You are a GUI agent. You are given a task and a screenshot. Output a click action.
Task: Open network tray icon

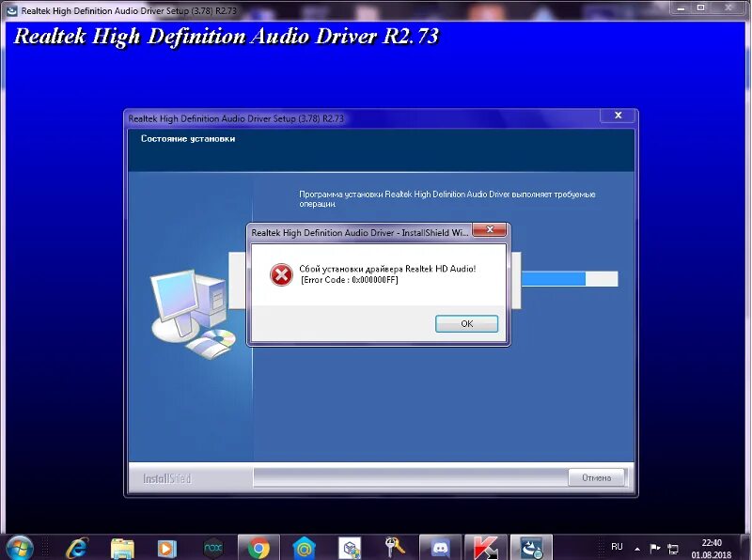tap(673, 549)
